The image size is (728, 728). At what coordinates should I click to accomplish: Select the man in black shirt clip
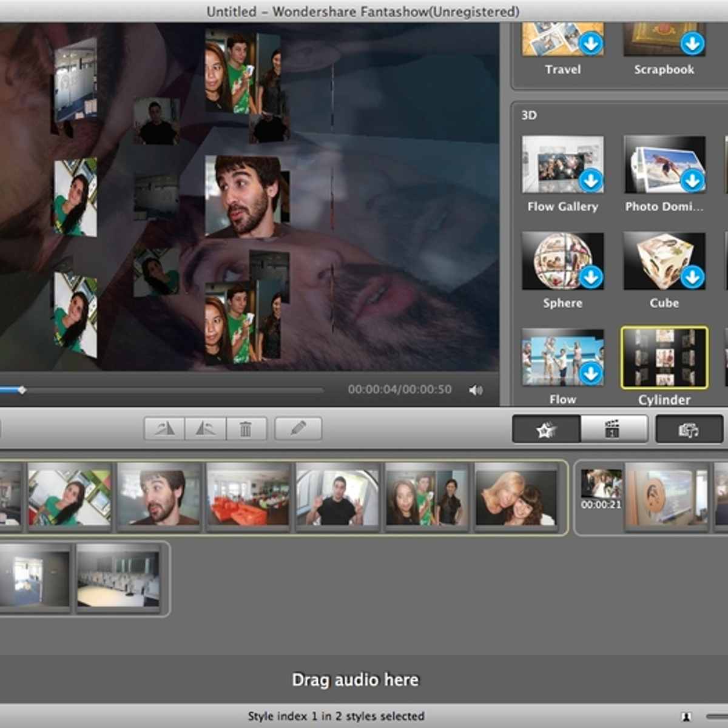pyautogui.click(x=337, y=496)
